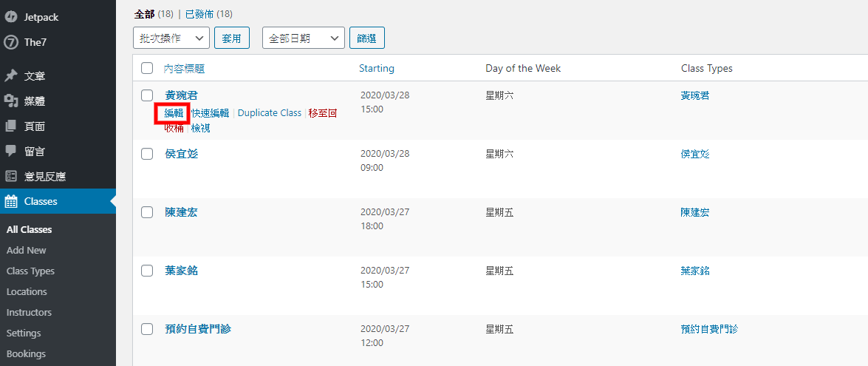
Task: Go to the Instructors submenu item
Action: (29, 312)
